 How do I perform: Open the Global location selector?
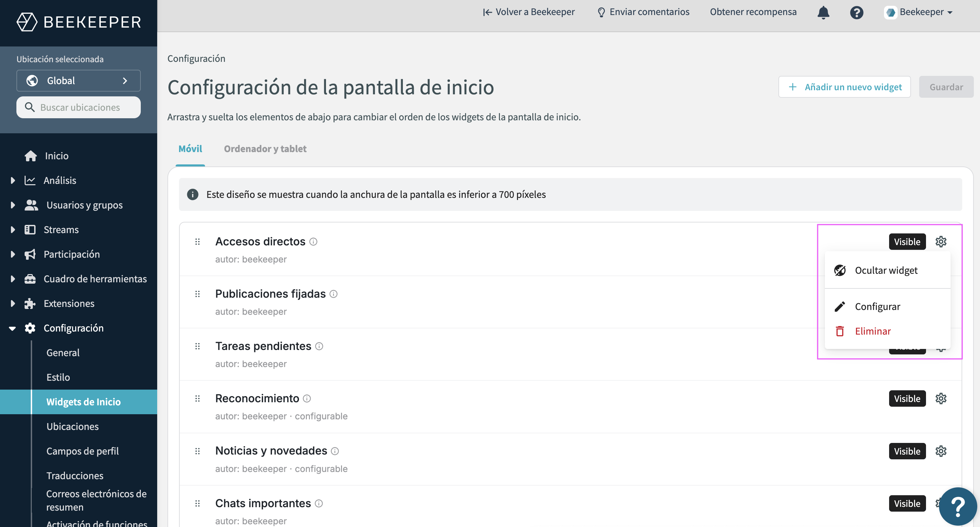pyautogui.click(x=78, y=81)
